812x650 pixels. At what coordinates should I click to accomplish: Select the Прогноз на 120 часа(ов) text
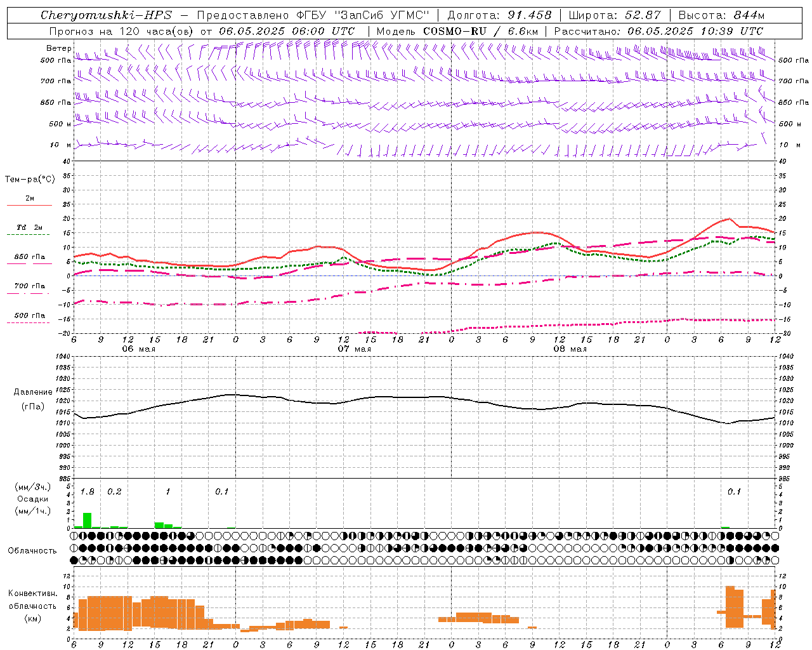122,31
